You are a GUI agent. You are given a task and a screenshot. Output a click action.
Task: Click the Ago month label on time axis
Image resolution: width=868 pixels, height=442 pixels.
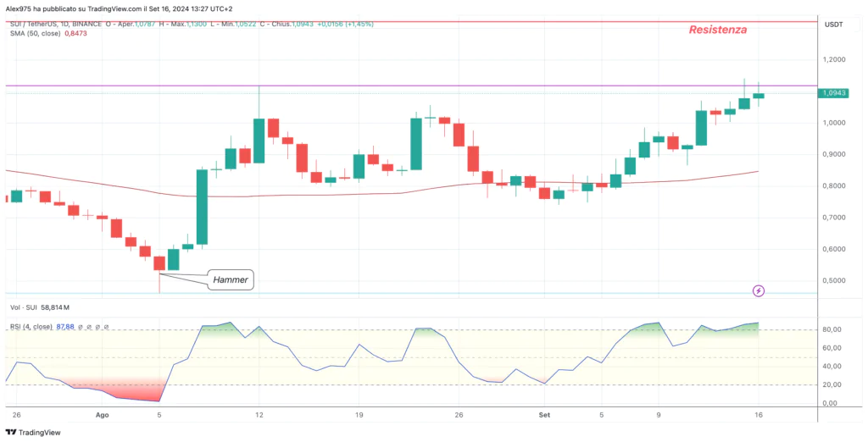point(102,414)
